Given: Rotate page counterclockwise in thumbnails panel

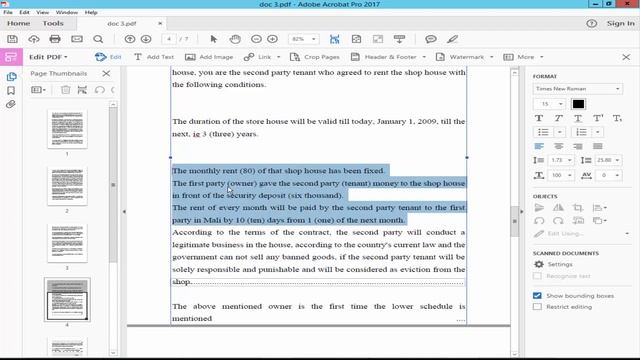Looking at the screenshot, I should 99,90.
